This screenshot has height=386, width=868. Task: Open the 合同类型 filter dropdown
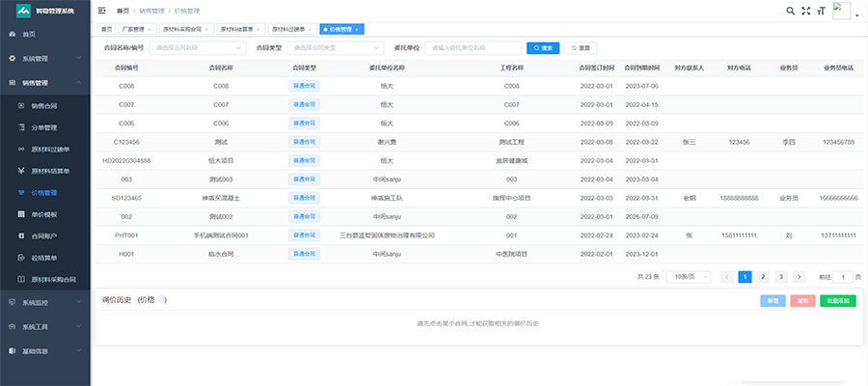336,48
